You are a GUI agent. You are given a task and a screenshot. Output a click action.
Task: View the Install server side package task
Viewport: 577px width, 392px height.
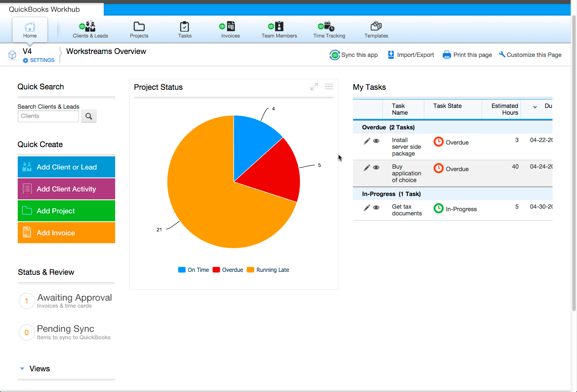point(376,141)
